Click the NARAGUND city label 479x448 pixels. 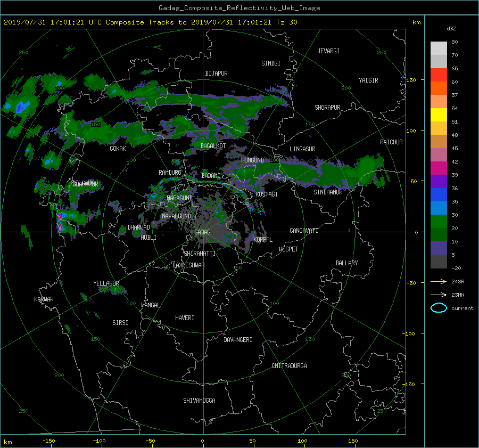tap(180, 198)
